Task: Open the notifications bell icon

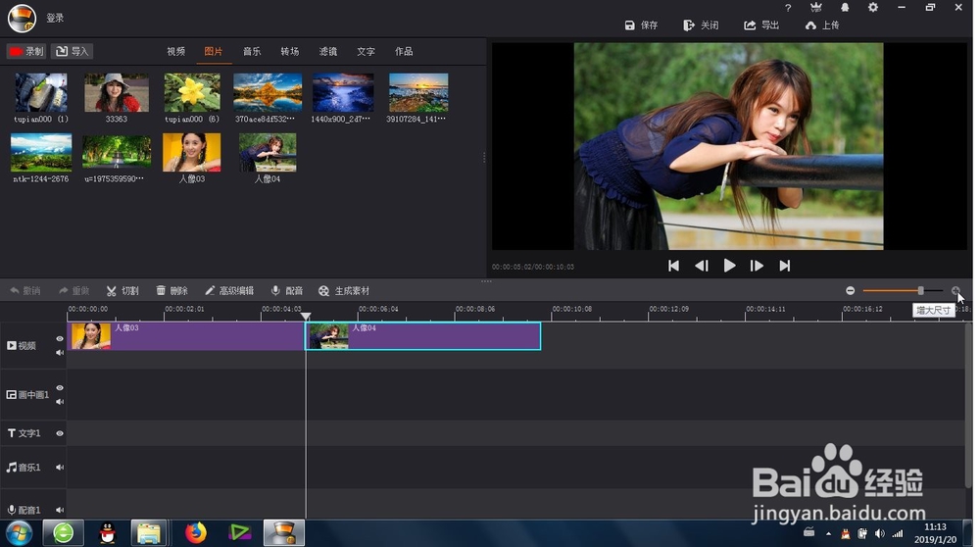Action: [845, 8]
